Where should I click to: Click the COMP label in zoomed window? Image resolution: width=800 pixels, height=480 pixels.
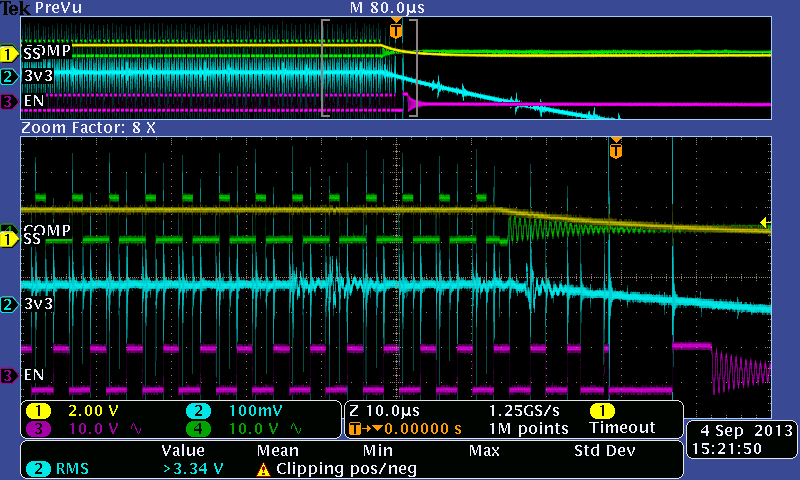click(47, 230)
